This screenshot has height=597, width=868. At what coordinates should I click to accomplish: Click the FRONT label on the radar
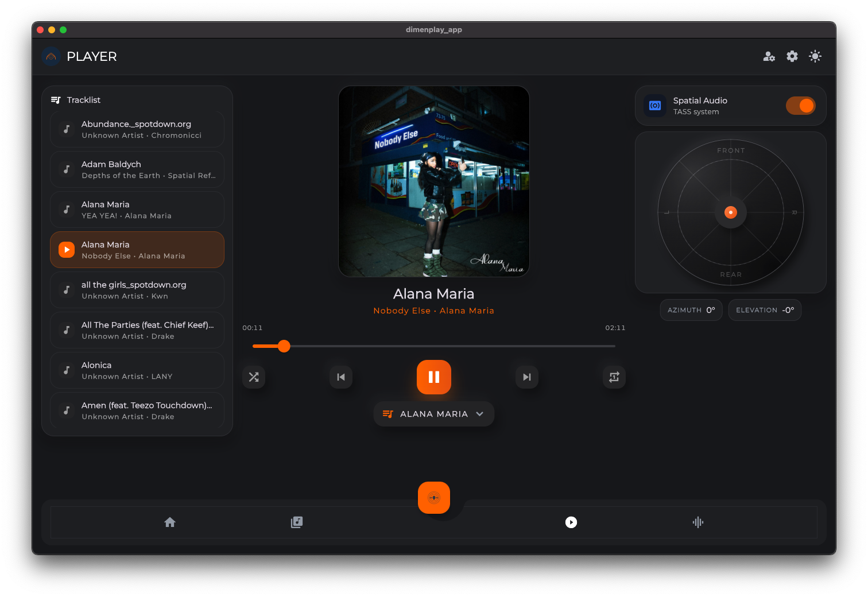(x=731, y=150)
